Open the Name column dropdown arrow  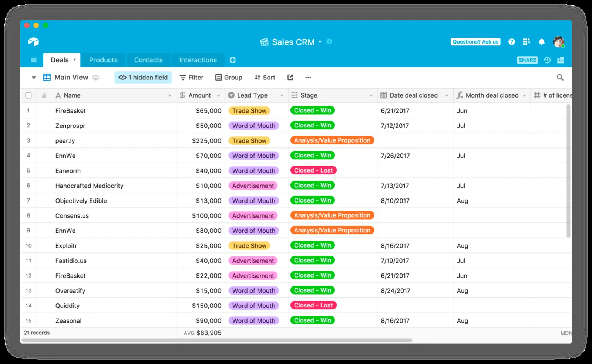pos(170,96)
